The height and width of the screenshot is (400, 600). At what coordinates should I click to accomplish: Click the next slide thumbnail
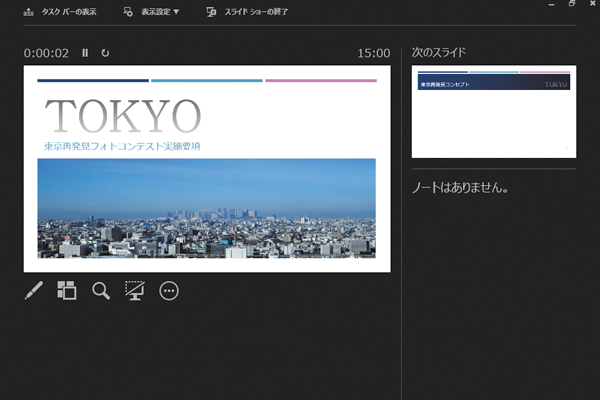tap(494, 111)
